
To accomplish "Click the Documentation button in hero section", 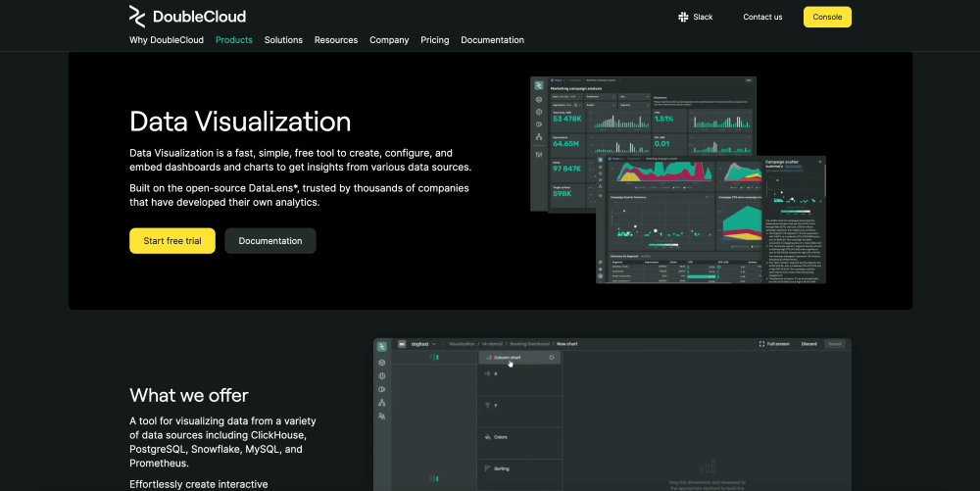I will [x=269, y=241].
